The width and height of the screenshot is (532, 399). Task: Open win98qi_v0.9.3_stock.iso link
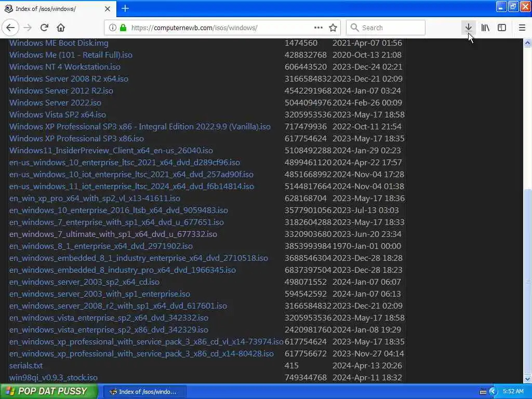(x=54, y=378)
